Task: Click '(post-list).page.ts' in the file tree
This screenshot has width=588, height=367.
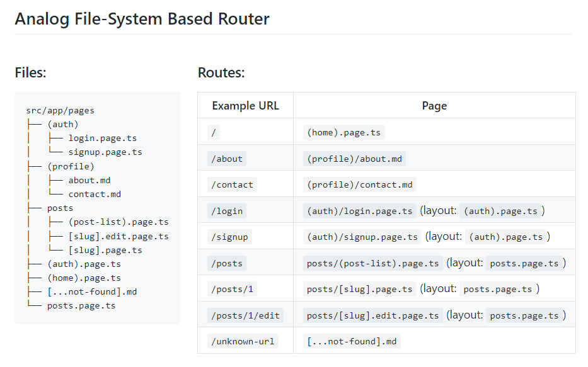Action: click(x=118, y=222)
